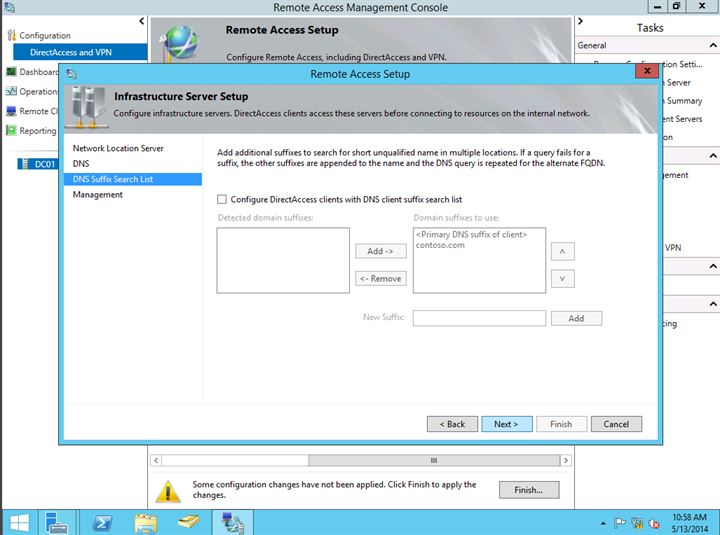Screen dimensions: 720x535
Task: Launch PowerShell from taskbar
Action: pyautogui.click(x=102, y=523)
